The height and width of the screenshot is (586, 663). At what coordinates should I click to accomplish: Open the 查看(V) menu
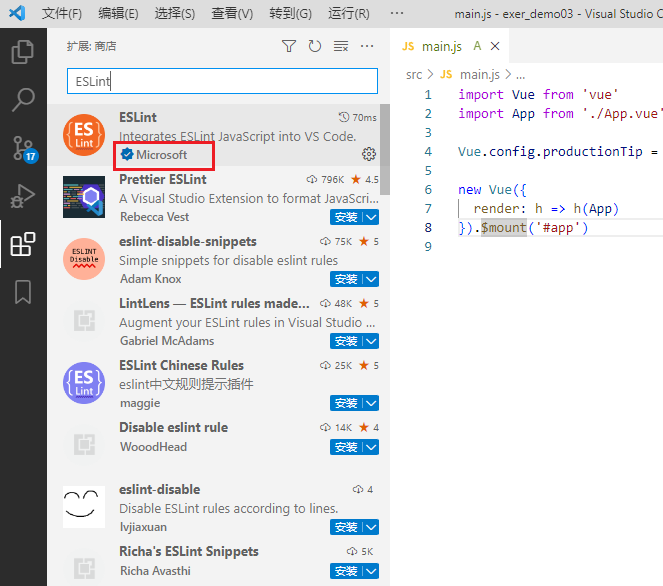point(232,14)
